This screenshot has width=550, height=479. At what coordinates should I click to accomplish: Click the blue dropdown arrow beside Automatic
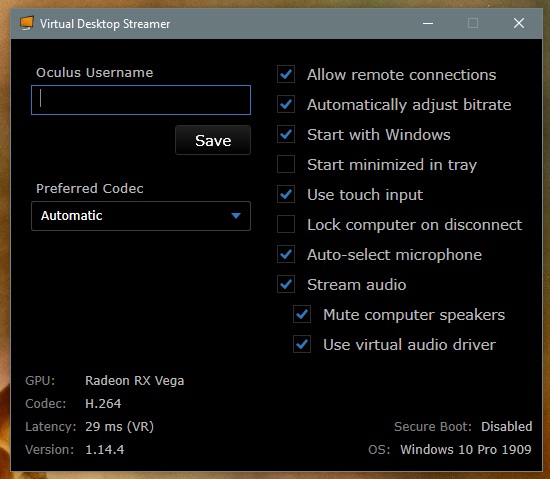point(236,215)
